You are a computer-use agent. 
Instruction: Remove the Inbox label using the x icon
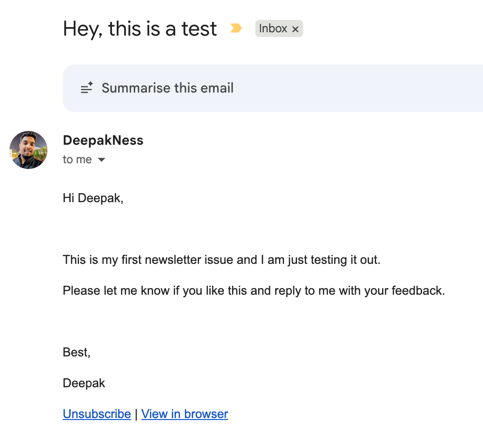click(x=296, y=28)
